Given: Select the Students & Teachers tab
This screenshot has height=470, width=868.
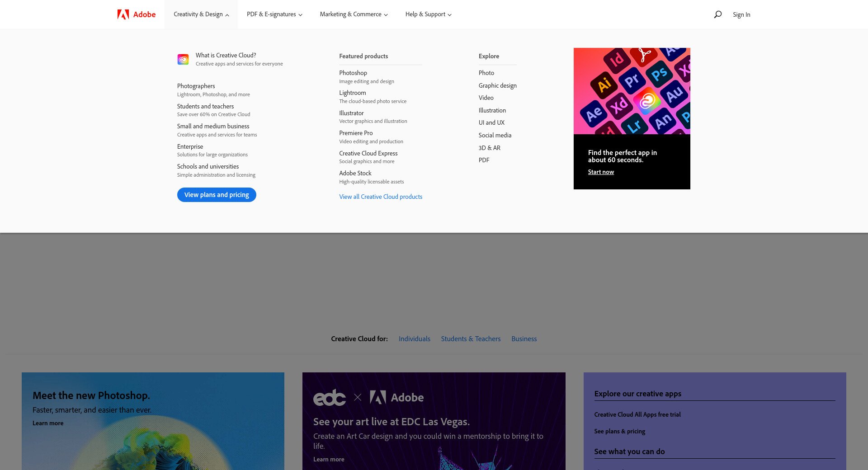Looking at the screenshot, I should [x=471, y=339].
